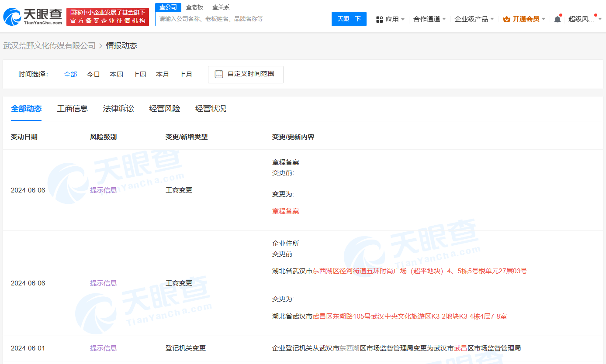
Task: Click 提示信息 in the 2024-06-01 row
Action: click(104, 348)
